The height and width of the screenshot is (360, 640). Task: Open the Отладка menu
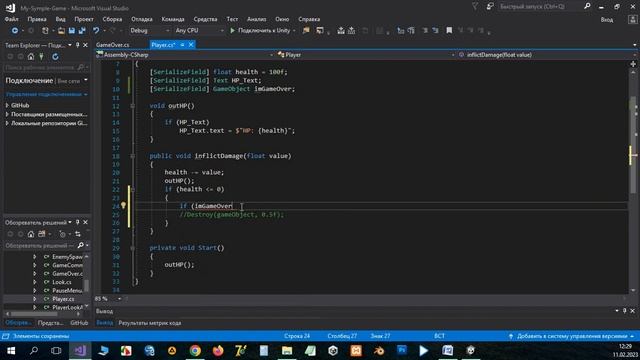click(142, 19)
